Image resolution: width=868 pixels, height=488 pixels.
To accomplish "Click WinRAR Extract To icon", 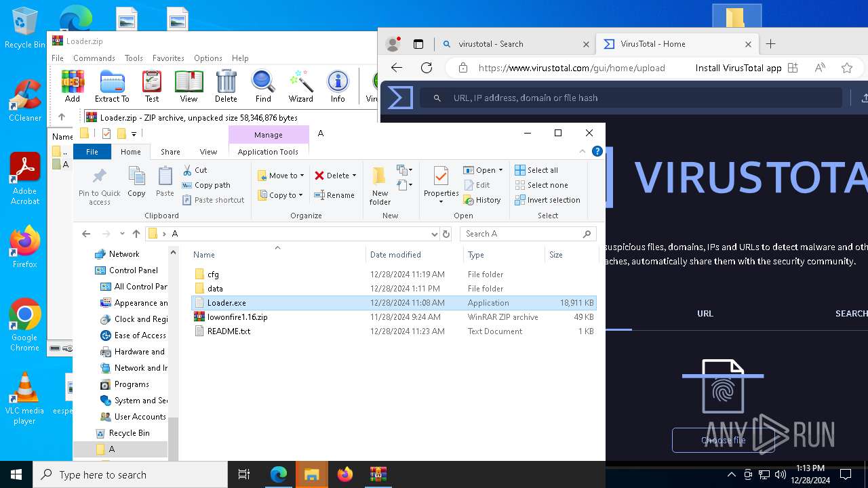I will 112,86.
